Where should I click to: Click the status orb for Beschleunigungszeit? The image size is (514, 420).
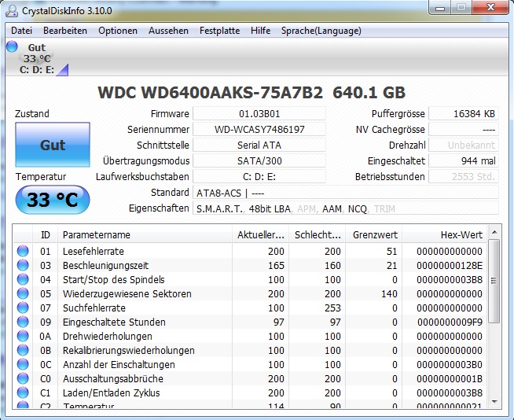point(23,265)
